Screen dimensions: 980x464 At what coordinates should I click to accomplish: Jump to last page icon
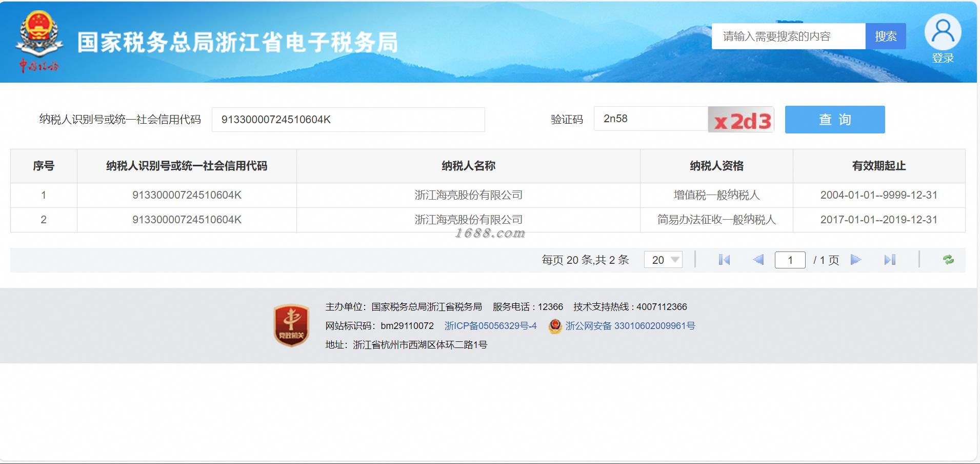(890, 260)
